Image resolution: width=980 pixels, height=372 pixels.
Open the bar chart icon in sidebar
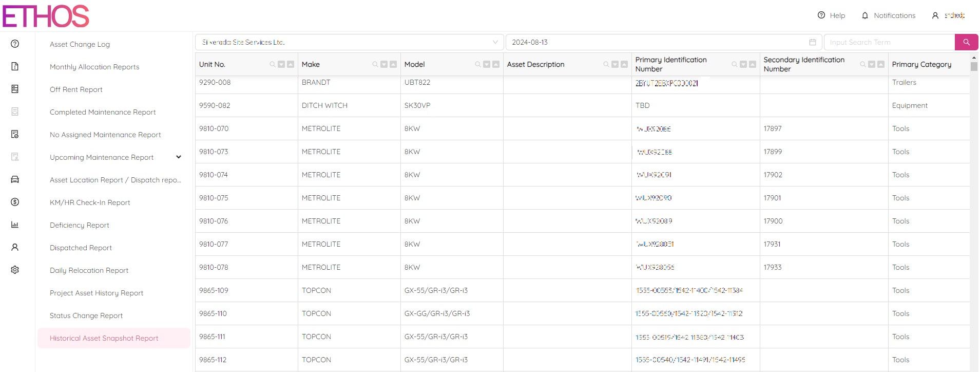click(x=15, y=225)
